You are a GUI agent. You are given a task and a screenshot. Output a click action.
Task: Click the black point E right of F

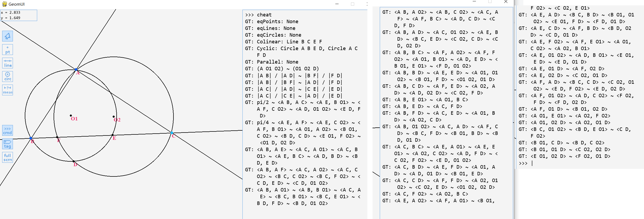[x=113, y=135]
